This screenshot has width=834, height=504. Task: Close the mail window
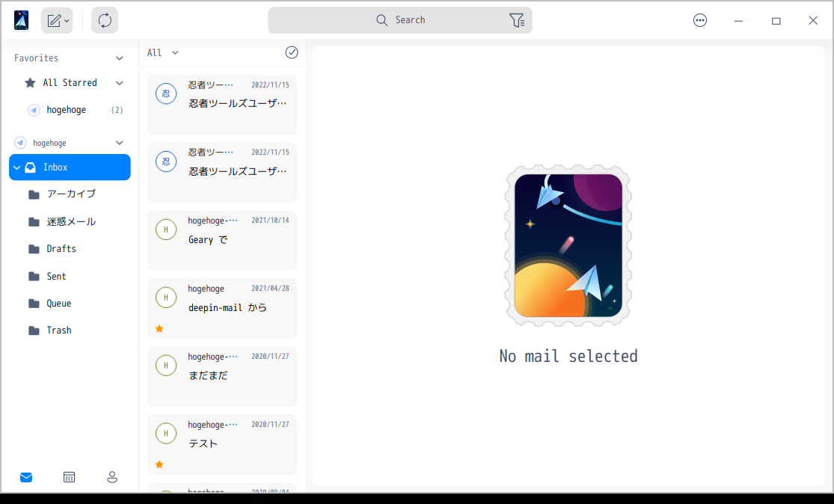[813, 21]
